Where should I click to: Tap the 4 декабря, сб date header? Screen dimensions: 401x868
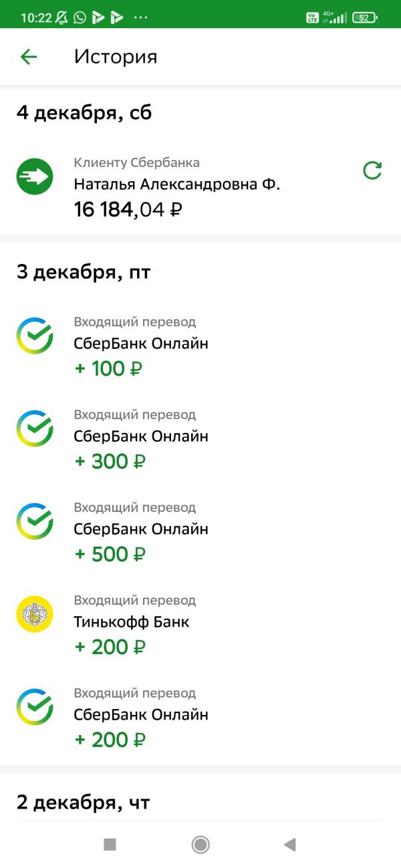pos(84,113)
